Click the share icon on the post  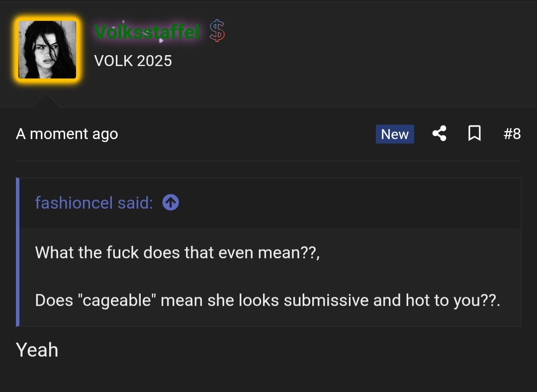tap(439, 134)
